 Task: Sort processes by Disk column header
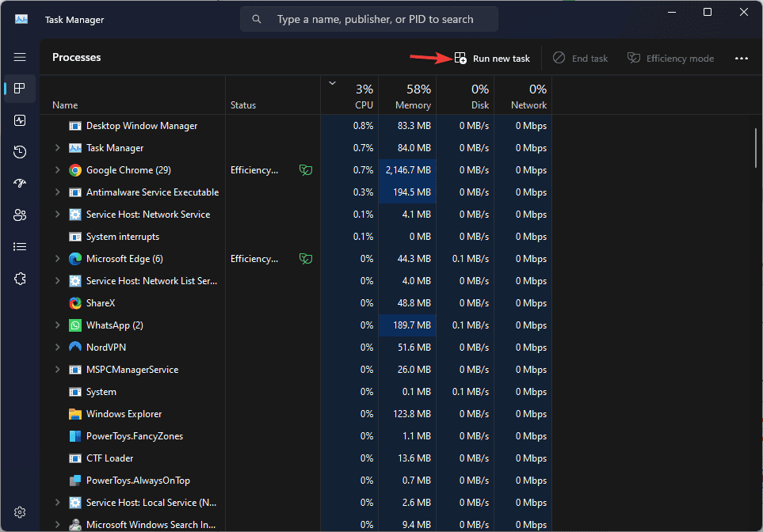click(465, 95)
